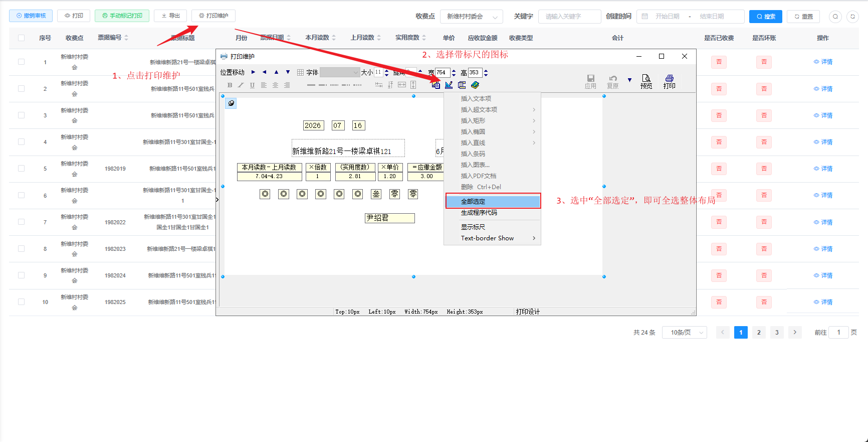868x442 pixels.
Task: Check the checkbox for row 8
Action: click(x=21, y=248)
